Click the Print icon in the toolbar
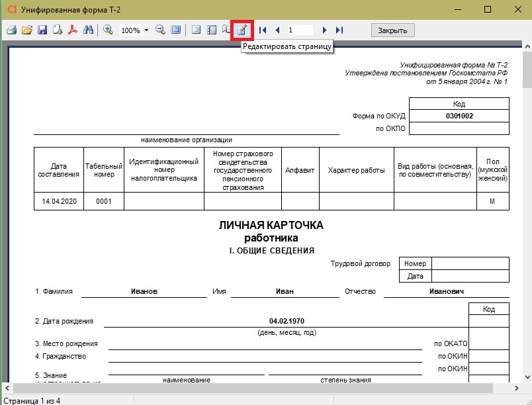 (11, 30)
